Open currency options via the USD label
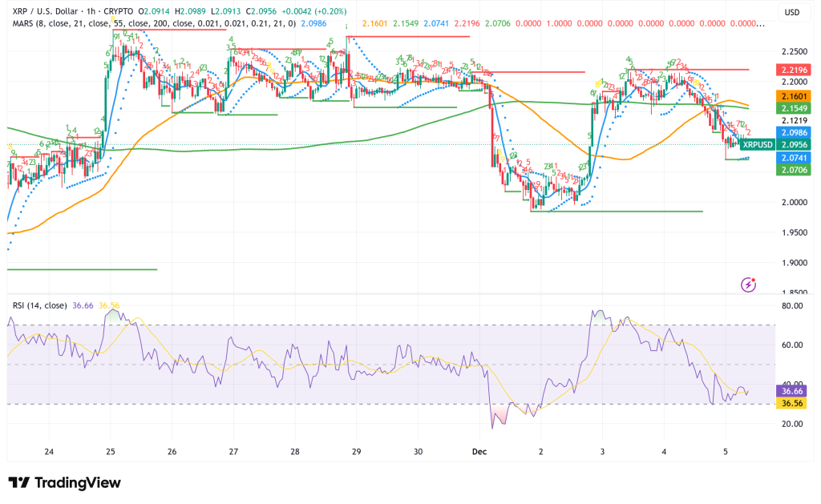This screenshot has width=821, height=504. tap(791, 12)
